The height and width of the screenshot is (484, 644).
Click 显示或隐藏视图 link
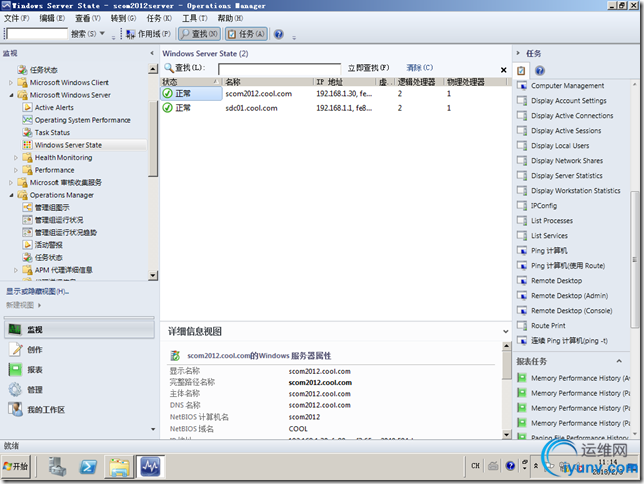tap(37, 292)
